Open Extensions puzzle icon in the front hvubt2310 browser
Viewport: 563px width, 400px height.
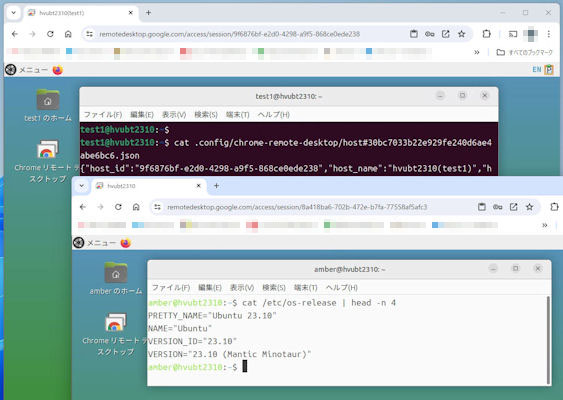pyautogui.click(x=554, y=207)
